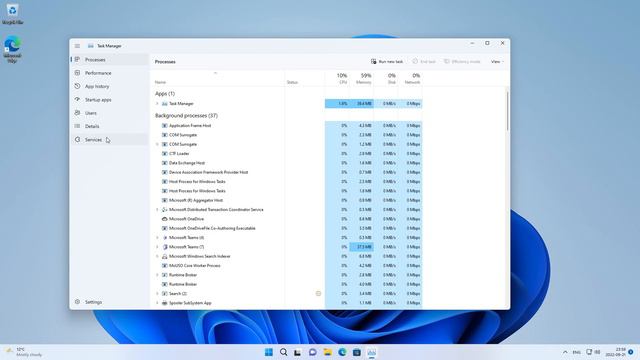
Task: Click the CTF Loader process icon
Action: click(164, 153)
